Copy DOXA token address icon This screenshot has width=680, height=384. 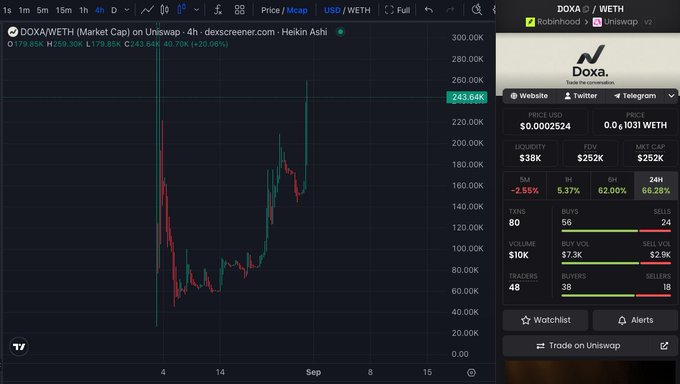coord(586,9)
